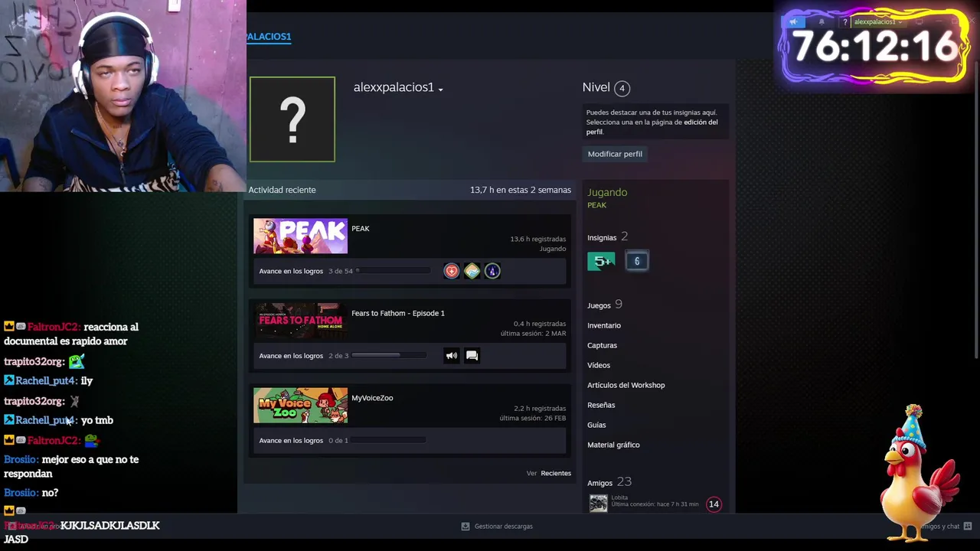Click the Modificar perfil button
This screenshot has width=980, height=551.
pyautogui.click(x=615, y=154)
